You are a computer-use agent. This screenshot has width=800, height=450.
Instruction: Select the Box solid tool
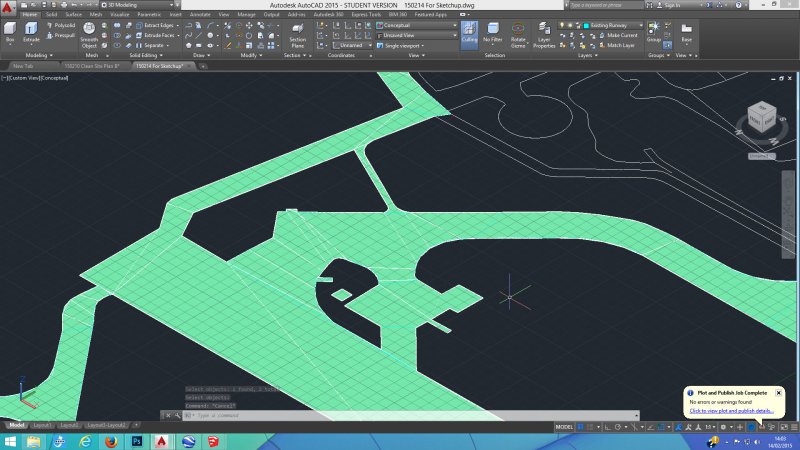tap(11, 32)
